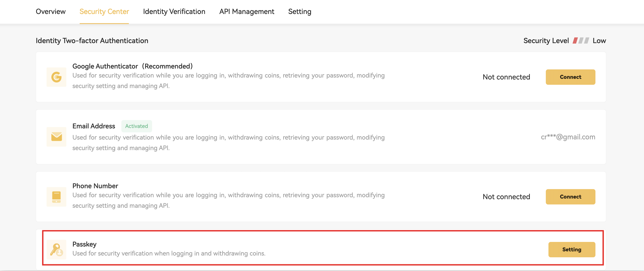Click the Google Authenticator G icon
The width and height of the screenshot is (644, 271).
point(56,77)
